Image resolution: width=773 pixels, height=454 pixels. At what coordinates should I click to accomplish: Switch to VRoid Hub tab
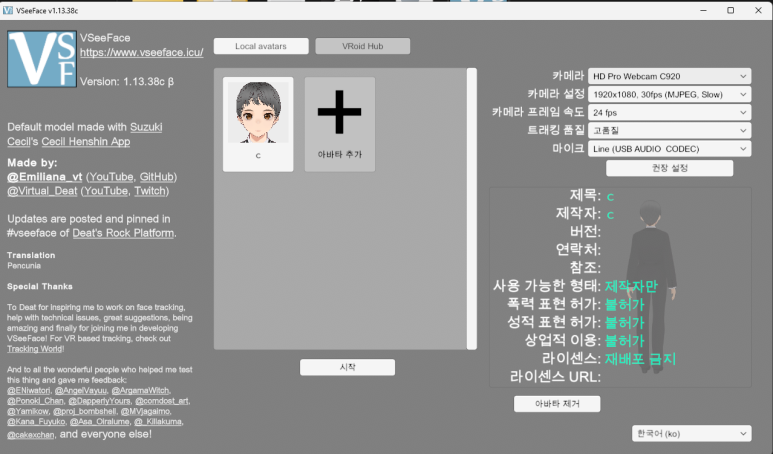[362, 46]
